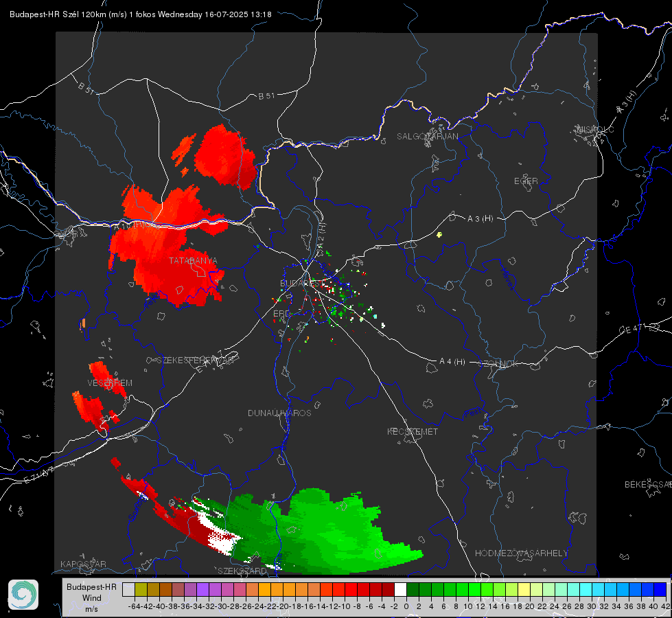The height and width of the screenshot is (618, 672).
Task: Click the BUDAPEST city label
Action: [300, 284]
